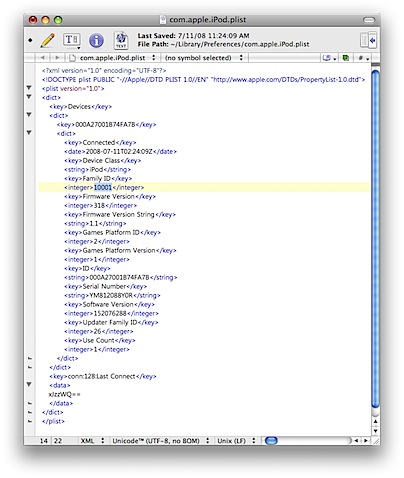The image size is (404, 478).
Task: Open the XML language popup in status bar
Action: [92, 441]
